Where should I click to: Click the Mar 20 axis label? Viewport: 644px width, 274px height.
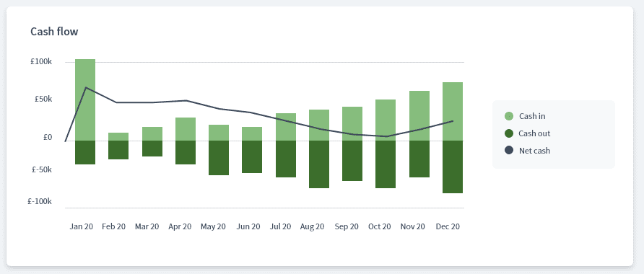(x=147, y=226)
